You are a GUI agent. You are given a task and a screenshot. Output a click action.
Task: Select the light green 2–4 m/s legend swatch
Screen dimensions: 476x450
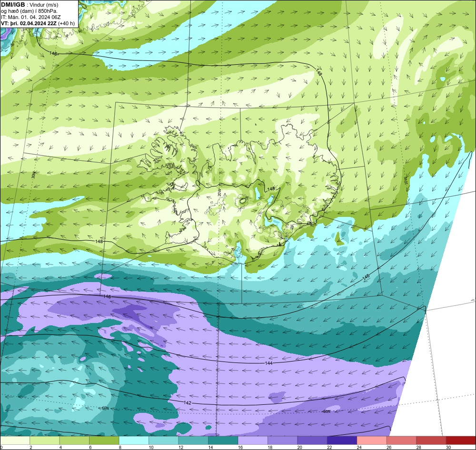click(45, 440)
